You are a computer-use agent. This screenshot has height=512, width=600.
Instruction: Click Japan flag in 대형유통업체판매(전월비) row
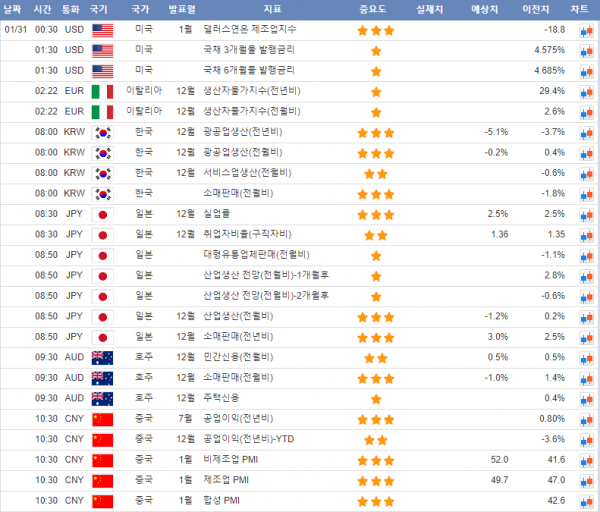click(x=102, y=255)
